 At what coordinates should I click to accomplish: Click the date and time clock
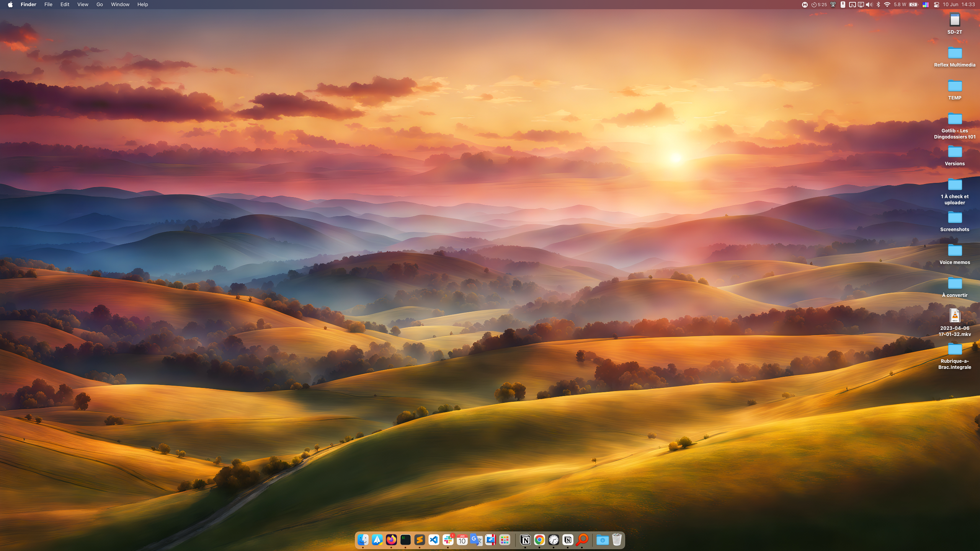[959, 5]
